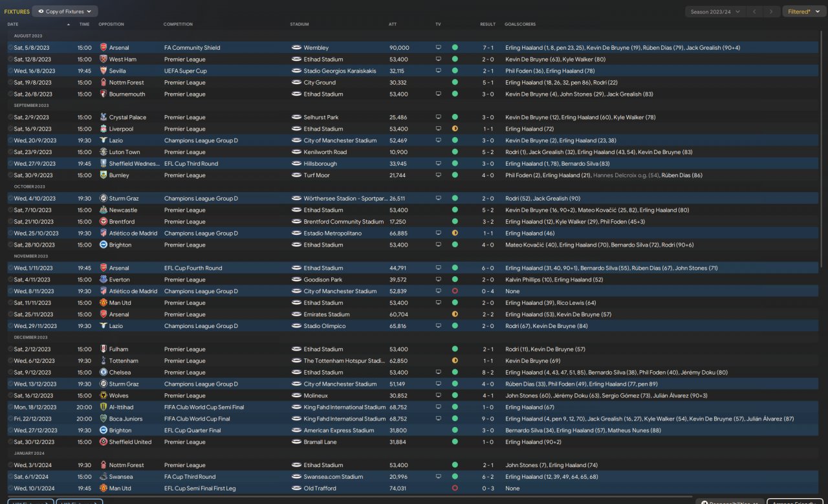828x504 pixels.
Task: Click the Swansea club badge
Action: click(103, 477)
